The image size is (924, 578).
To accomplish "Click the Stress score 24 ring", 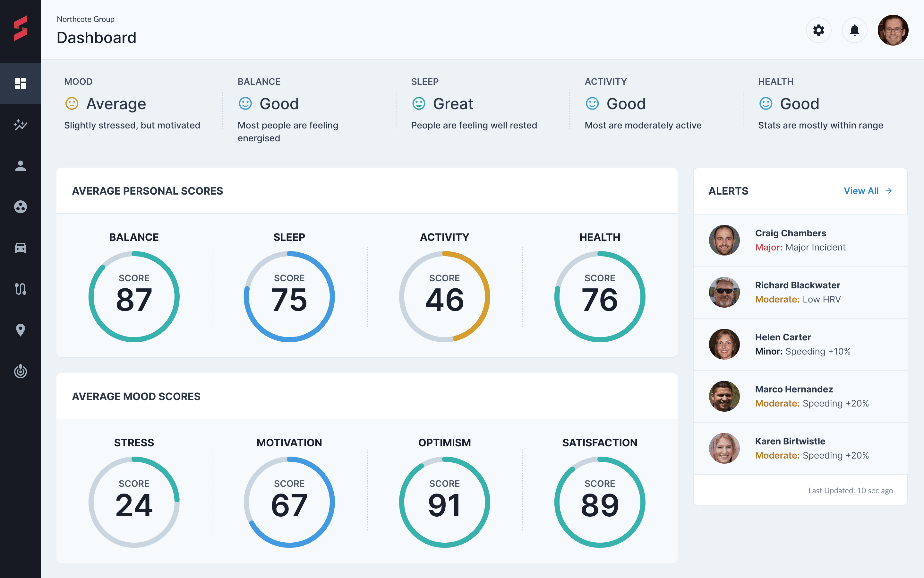I will (134, 502).
